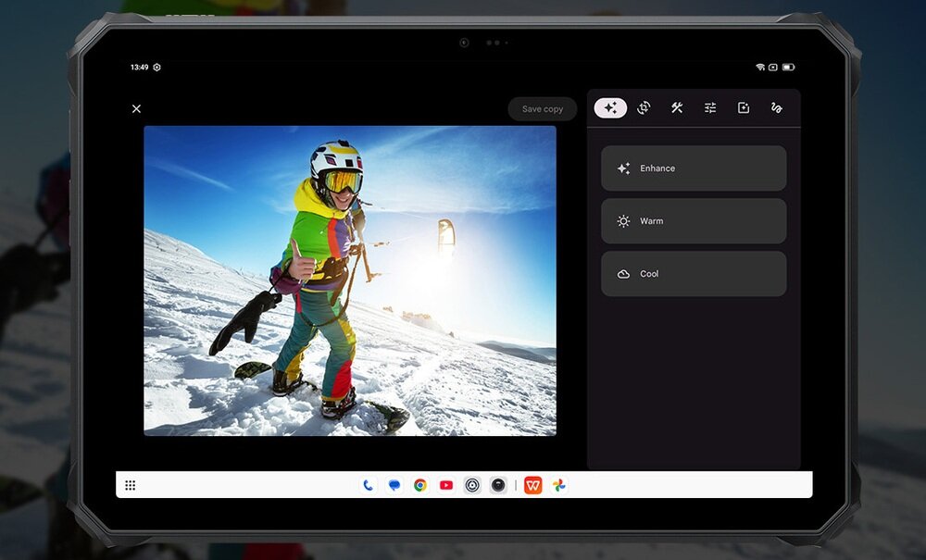Image resolution: width=926 pixels, height=560 pixels.
Task: Apply the Cool suggestion
Action: pos(694,274)
